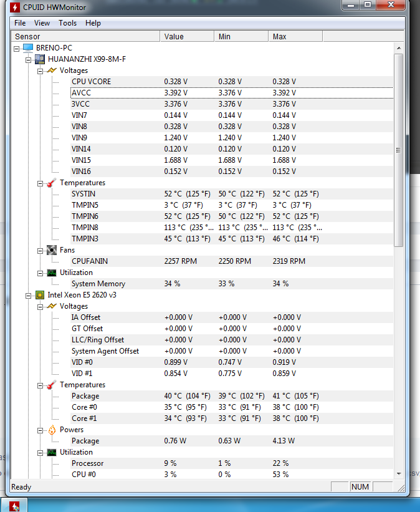
Task: Click the BRENO-PC computer icon
Action: [28, 48]
